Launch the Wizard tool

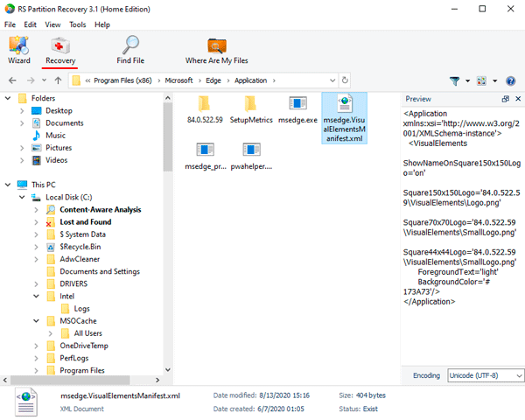[19, 50]
